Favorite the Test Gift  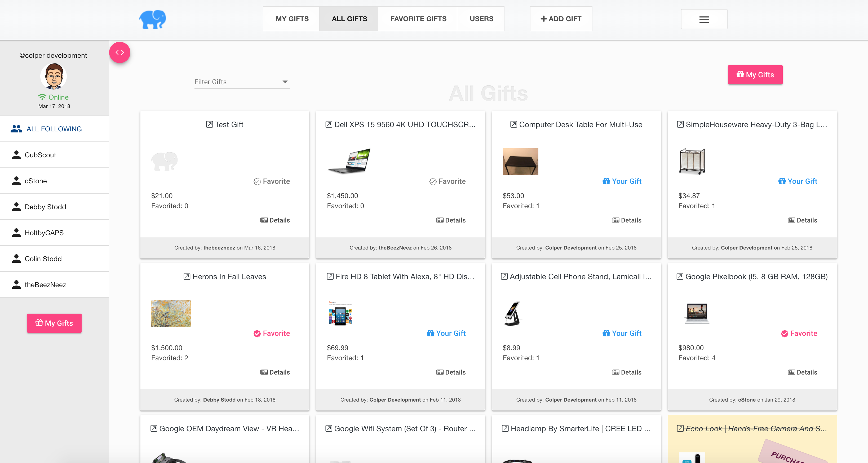(x=272, y=181)
